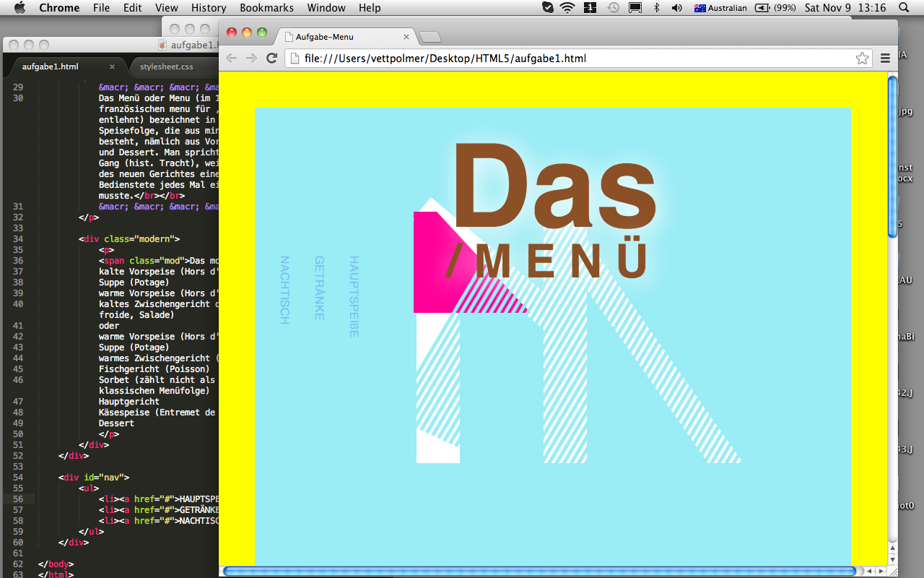Click the Bluetooth menu bar icon
924x578 pixels.
656,8
